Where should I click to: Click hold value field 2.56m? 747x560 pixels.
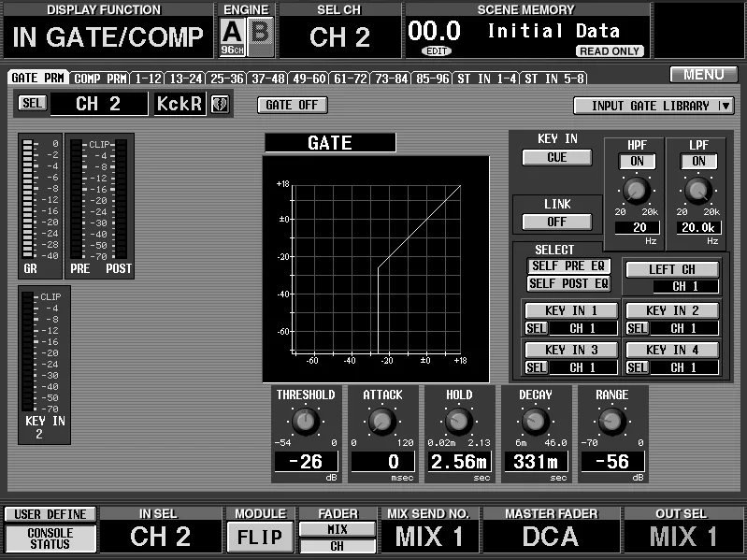(460, 462)
